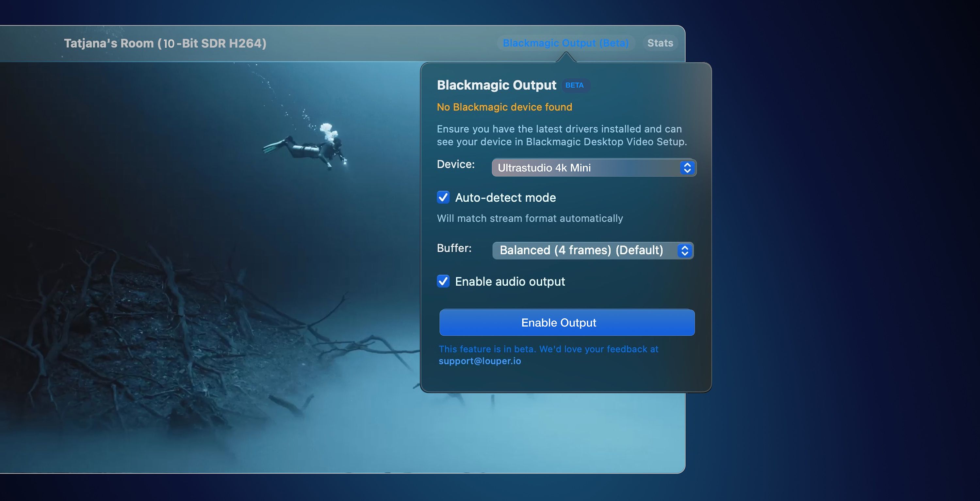Click the 'Will match stream format automatically' text
This screenshot has width=980, height=501.
pyautogui.click(x=530, y=218)
